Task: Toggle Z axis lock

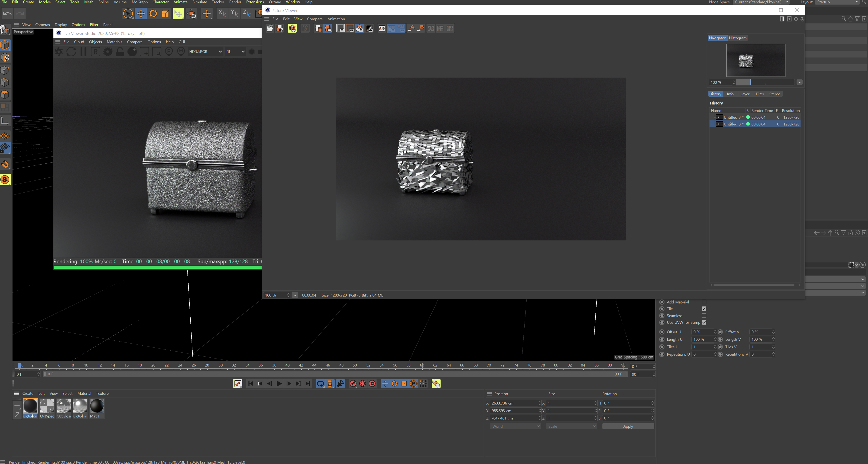Action: tap(247, 14)
